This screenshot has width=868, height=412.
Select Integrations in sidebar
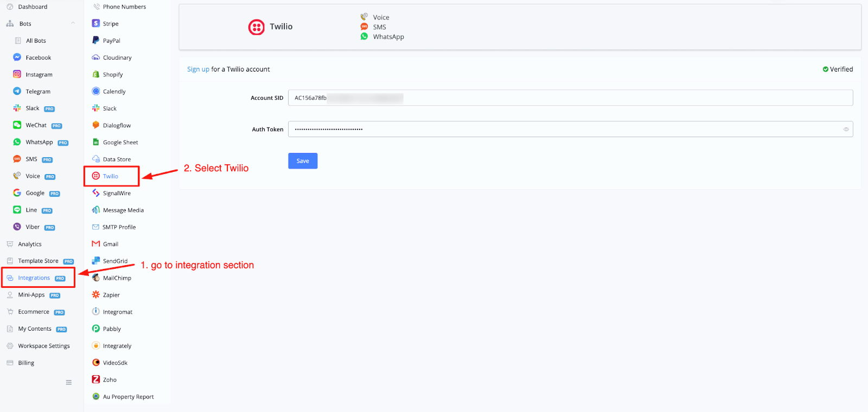pyautogui.click(x=34, y=278)
